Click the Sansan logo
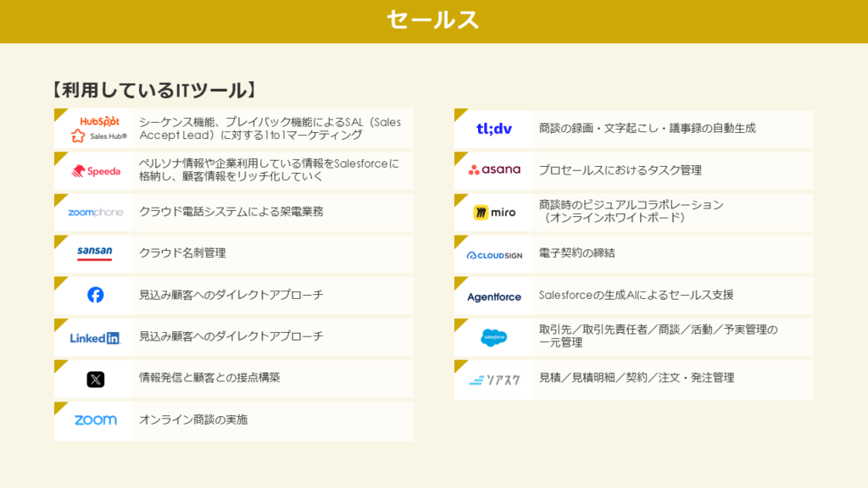The image size is (868, 488). [95, 252]
